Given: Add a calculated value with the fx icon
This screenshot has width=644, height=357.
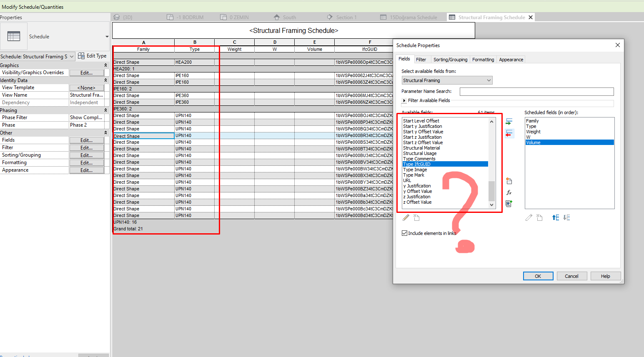Looking at the screenshot, I should pyautogui.click(x=509, y=192).
